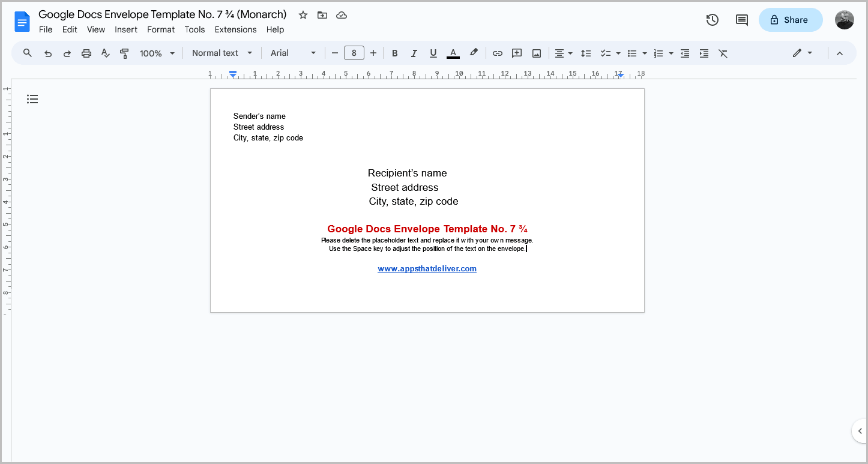Insert an image from the toolbar
Image resolution: width=868 pixels, height=464 pixels.
pyautogui.click(x=535, y=53)
